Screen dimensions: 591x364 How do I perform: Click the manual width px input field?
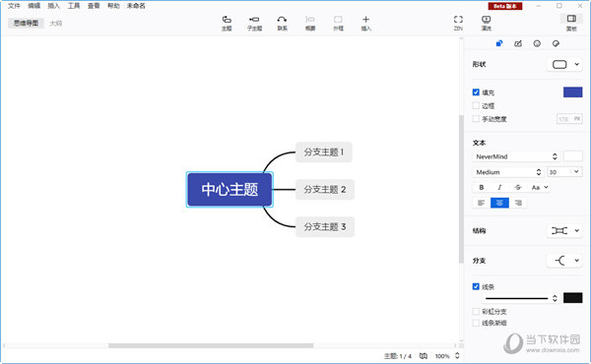(569, 119)
